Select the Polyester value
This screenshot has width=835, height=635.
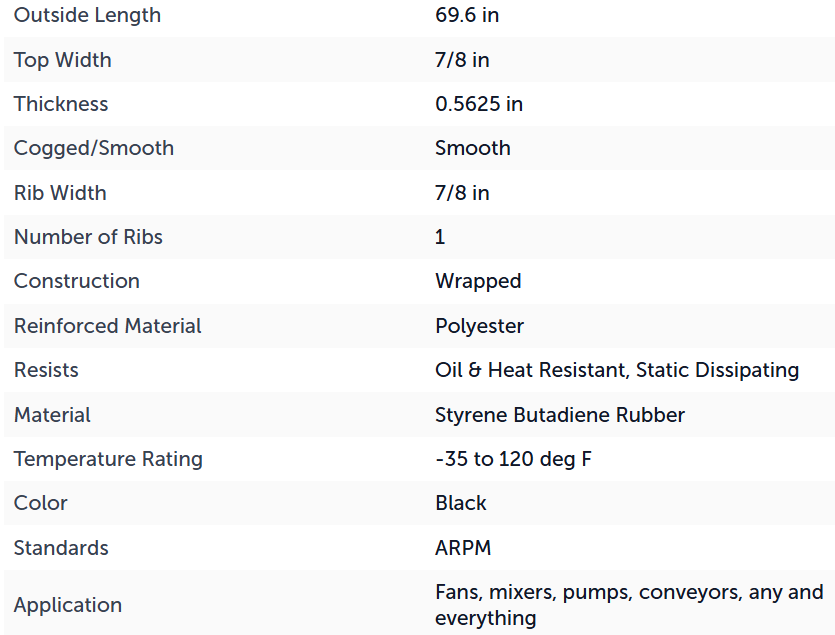tap(479, 326)
